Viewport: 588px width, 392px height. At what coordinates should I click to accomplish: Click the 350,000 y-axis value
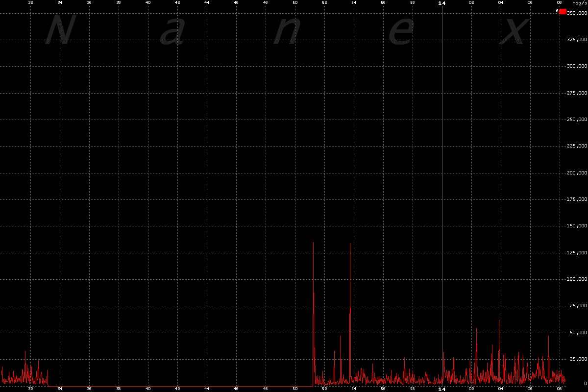[x=576, y=13]
